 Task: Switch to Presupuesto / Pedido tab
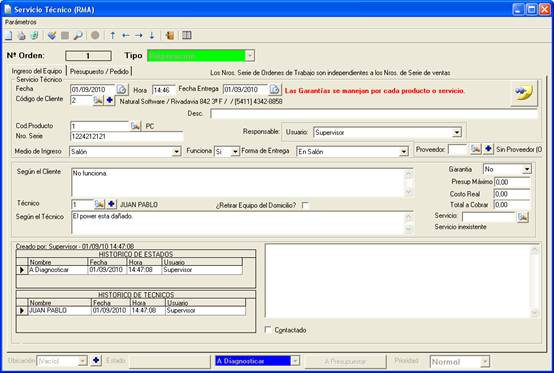(99, 71)
